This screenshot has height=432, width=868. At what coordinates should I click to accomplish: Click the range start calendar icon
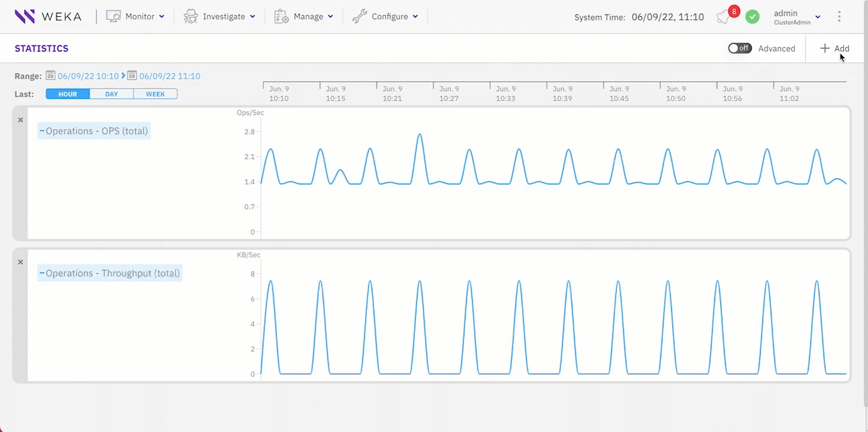point(51,76)
